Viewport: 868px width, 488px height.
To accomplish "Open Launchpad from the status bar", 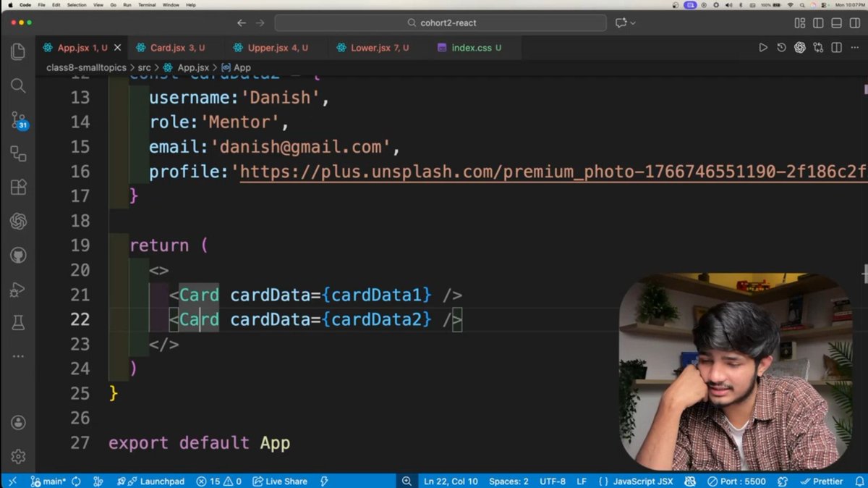I will (150, 481).
